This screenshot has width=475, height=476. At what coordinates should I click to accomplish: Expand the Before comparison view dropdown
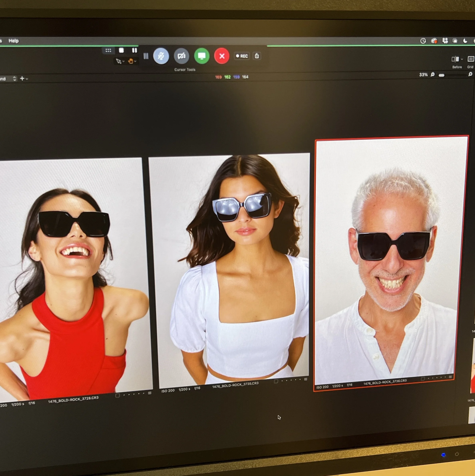(x=462, y=59)
